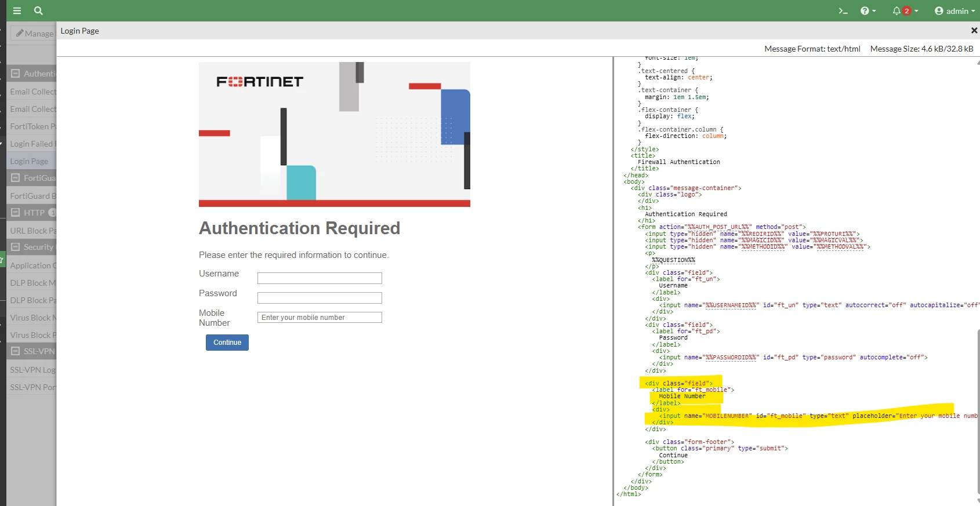Select the Virus Block Message item
Image resolution: width=980 pixels, height=506 pixels.
[x=32, y=318]
